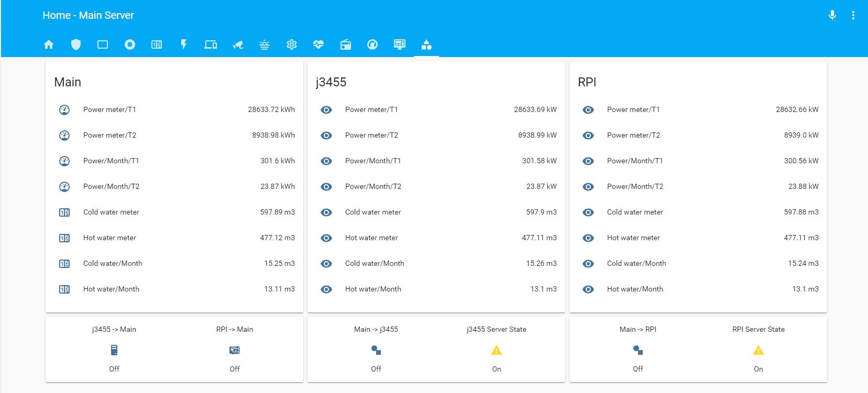Click On state under RPI Server State

pyautogui.click(x=759, y=369)
